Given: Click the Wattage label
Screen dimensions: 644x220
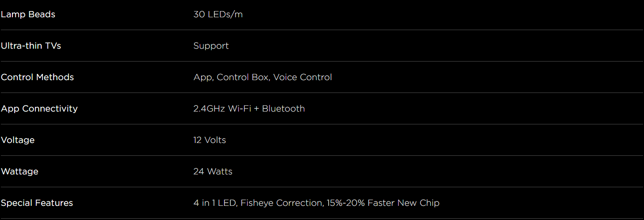Looking at the screenshot, I should (19, 171).
